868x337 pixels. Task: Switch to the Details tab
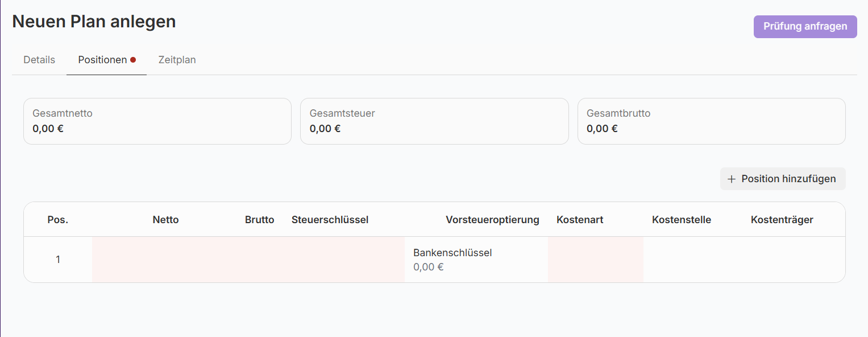[x=39, y=60]
